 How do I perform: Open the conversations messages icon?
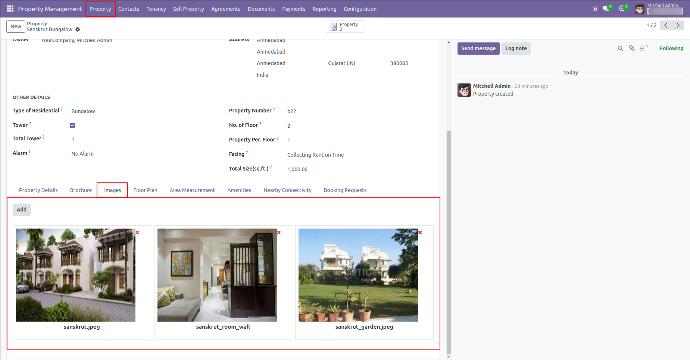607,8
